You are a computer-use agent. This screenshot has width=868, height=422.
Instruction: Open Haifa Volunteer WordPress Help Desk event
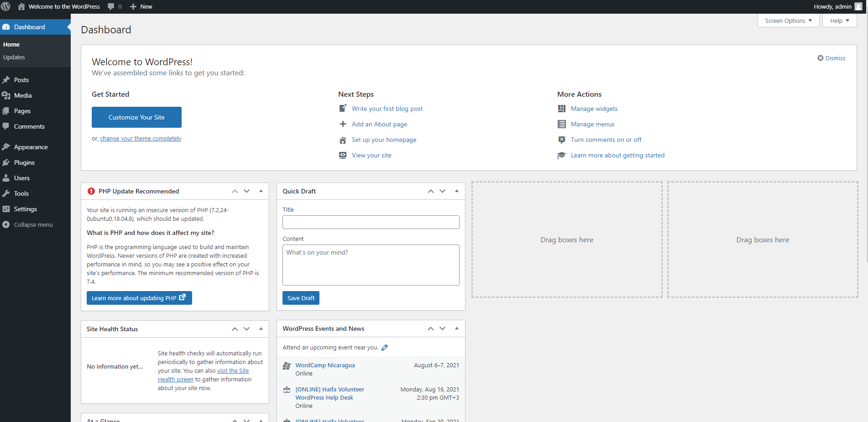pyautogui.click(x=329, y=393)
